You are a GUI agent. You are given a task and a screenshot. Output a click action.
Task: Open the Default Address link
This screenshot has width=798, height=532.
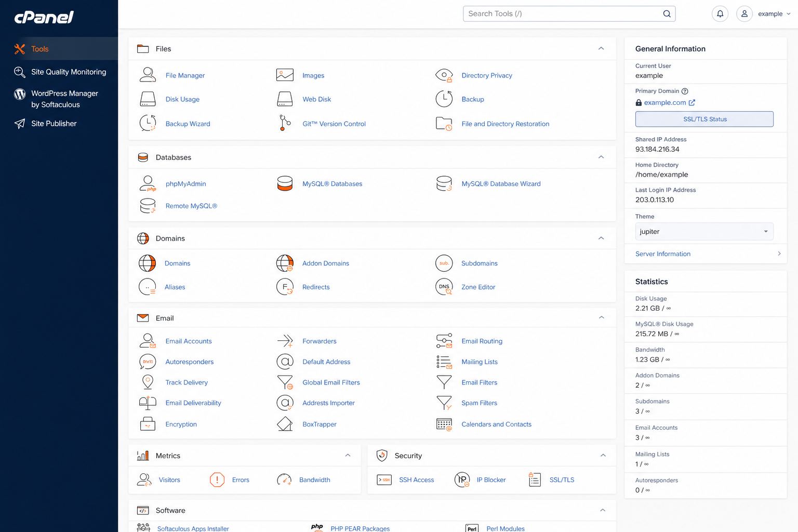326,362
